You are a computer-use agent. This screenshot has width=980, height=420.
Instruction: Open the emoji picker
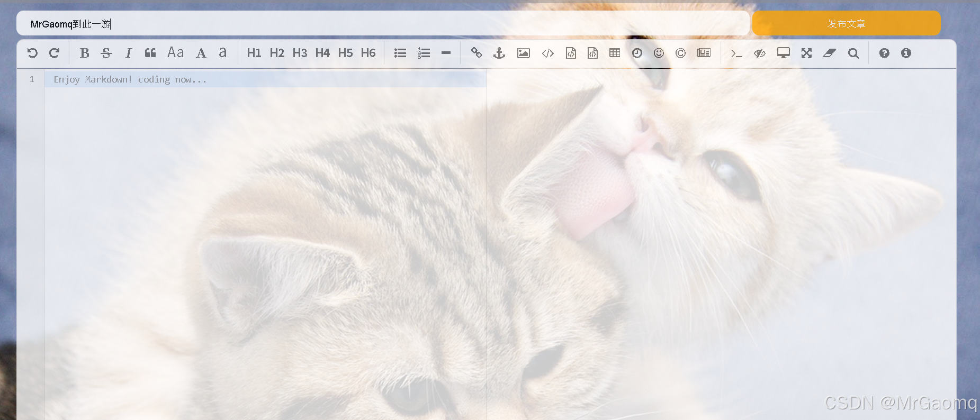tap(659, 53)
